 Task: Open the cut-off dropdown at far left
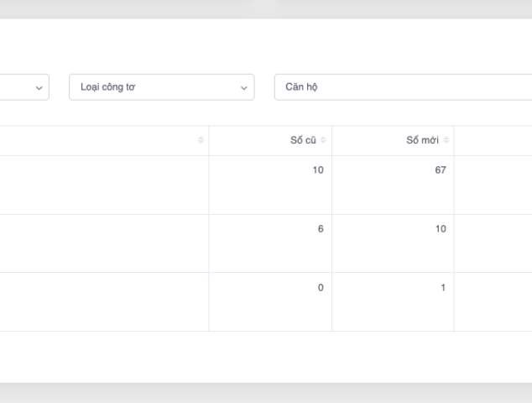tap(21, 87)
